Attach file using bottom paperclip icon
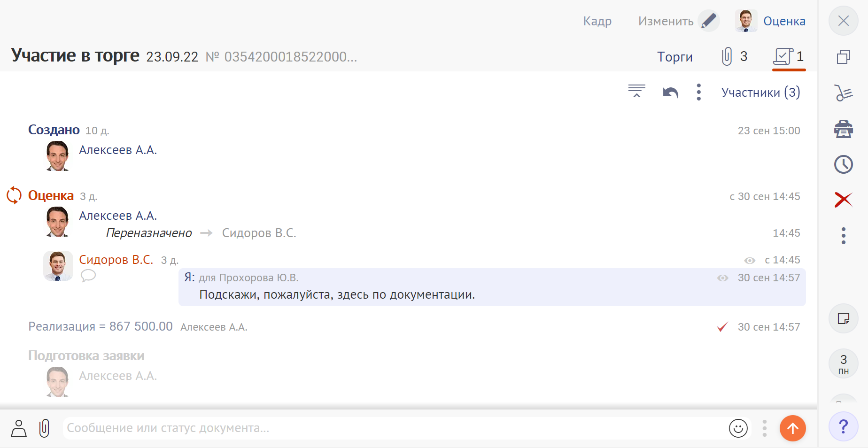The width and height of the screenshot is (868, 448). point(44,428)
